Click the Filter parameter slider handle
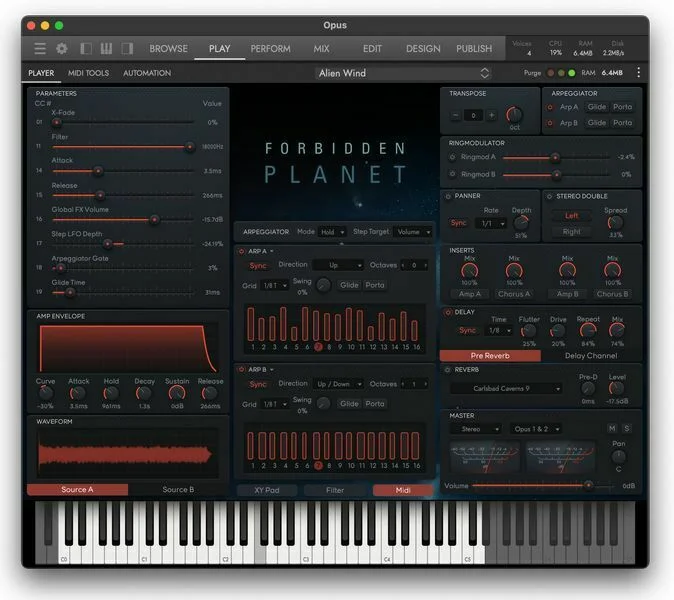674x600 pixels. click(x=190, y=147)
